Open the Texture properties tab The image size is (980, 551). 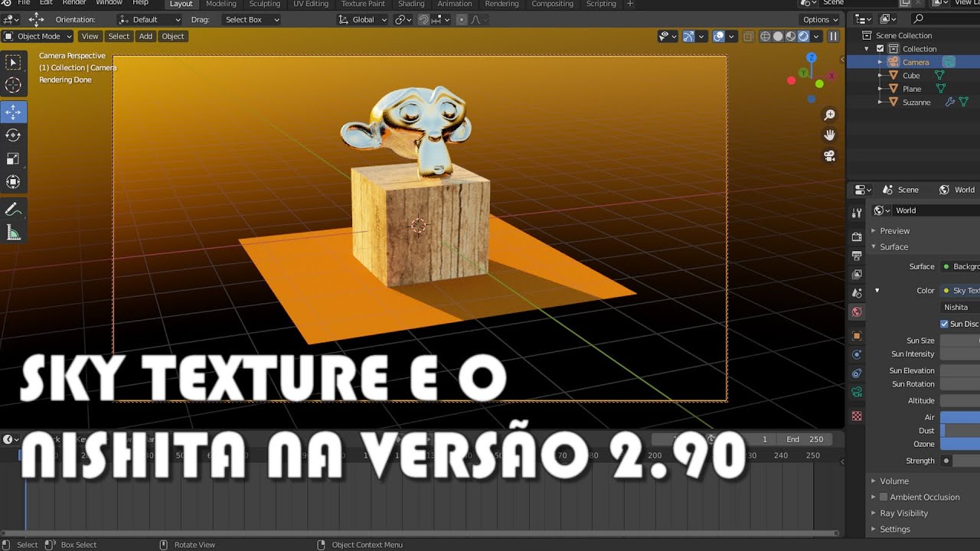point(857,416)
